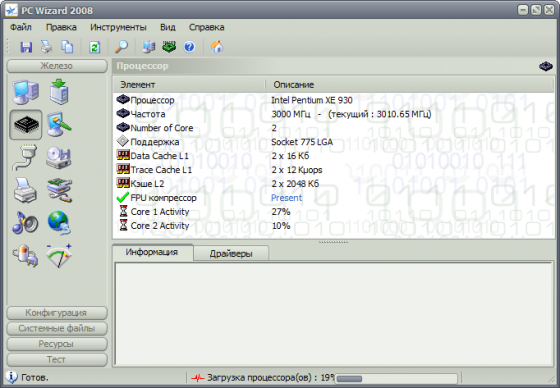Click the Home house toolbar icon
560x388 pixels.
217,47
